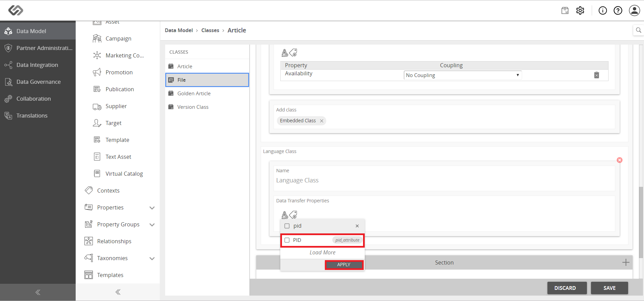Open the help question mark icon
644x301 pixels.
pyautogui.click(x=618, y=10)
